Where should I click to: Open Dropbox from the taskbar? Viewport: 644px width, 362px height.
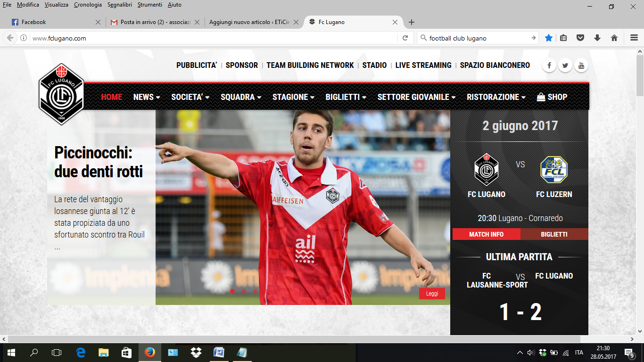click(196, 352)
